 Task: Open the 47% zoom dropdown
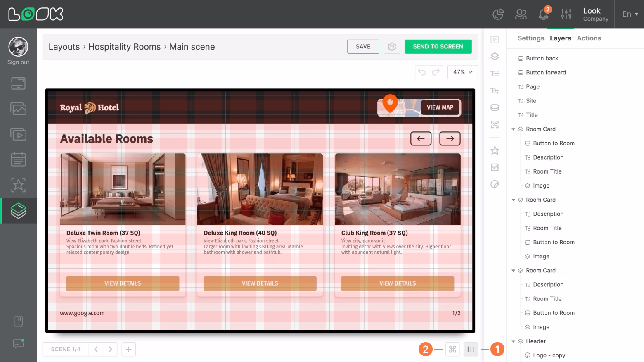[463, 72]
